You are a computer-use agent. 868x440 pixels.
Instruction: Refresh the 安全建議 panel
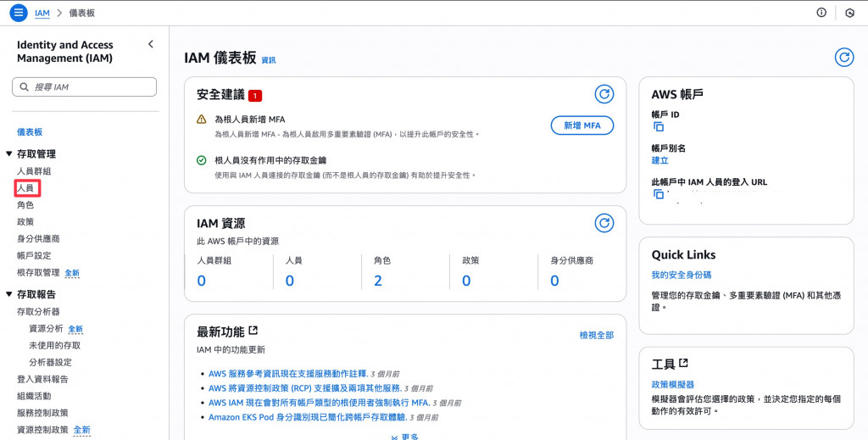pyautogui.click(x=604, y=94)
